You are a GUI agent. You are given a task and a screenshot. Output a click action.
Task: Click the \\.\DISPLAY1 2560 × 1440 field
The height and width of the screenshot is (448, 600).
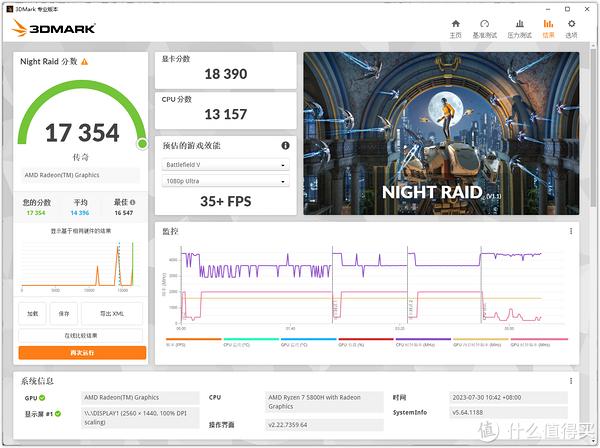pos(140,418)
